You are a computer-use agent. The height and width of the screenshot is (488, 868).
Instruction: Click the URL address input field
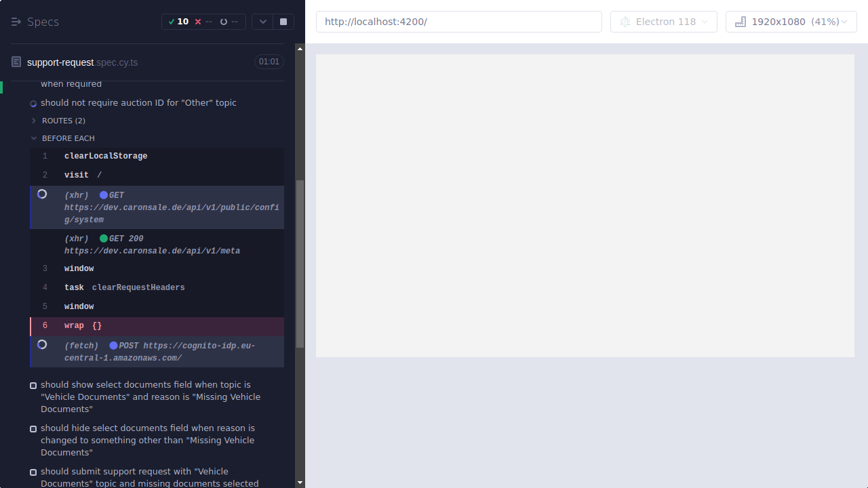click(458, 21)
